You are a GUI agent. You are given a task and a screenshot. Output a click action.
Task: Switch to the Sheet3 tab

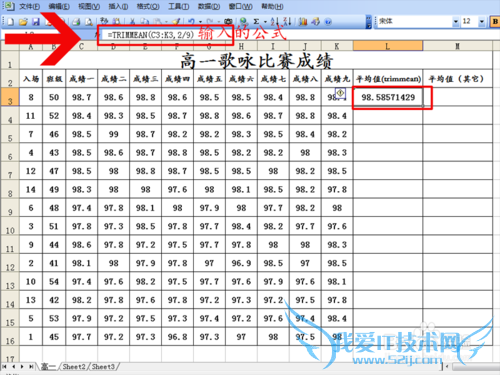click(x=103, y=367)
